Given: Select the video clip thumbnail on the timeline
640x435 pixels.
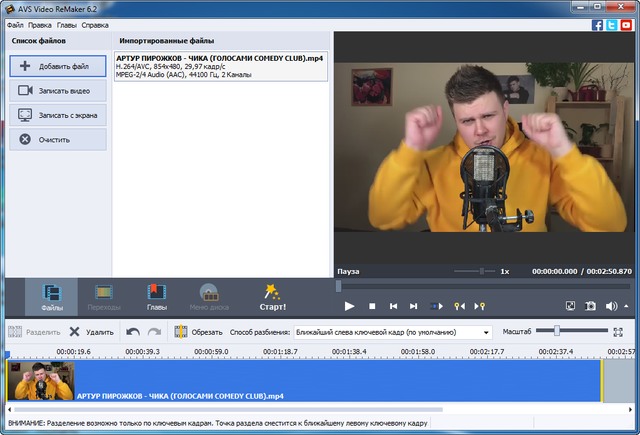Looking at the screenshot, I should click(x=41, y=383).
